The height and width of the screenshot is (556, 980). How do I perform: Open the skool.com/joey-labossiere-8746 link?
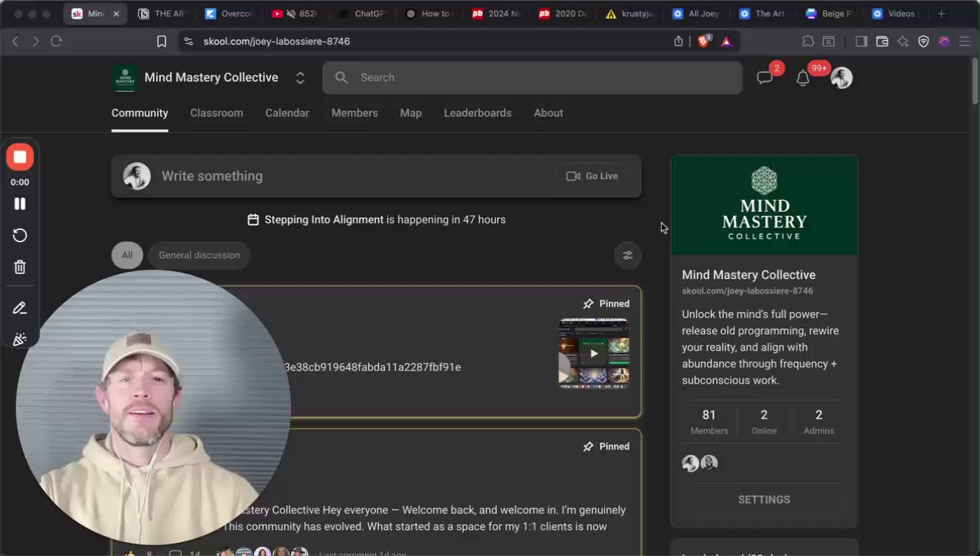coord(747,291)
